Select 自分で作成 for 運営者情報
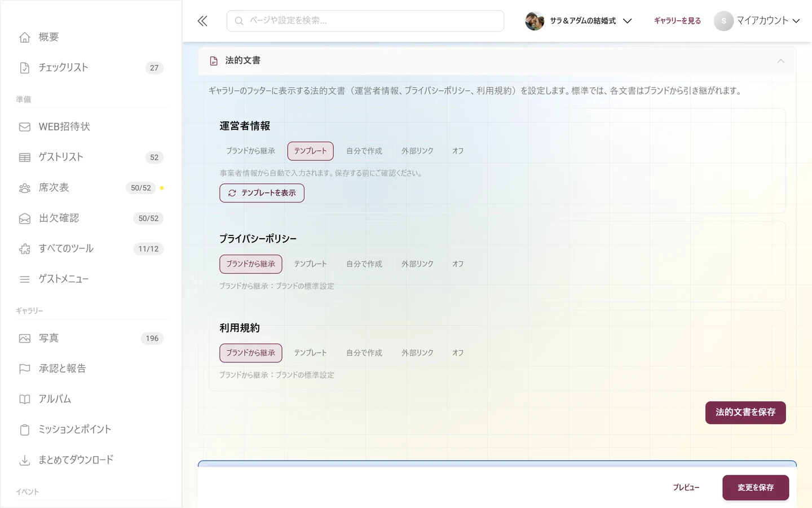 (x=364, y=151)
